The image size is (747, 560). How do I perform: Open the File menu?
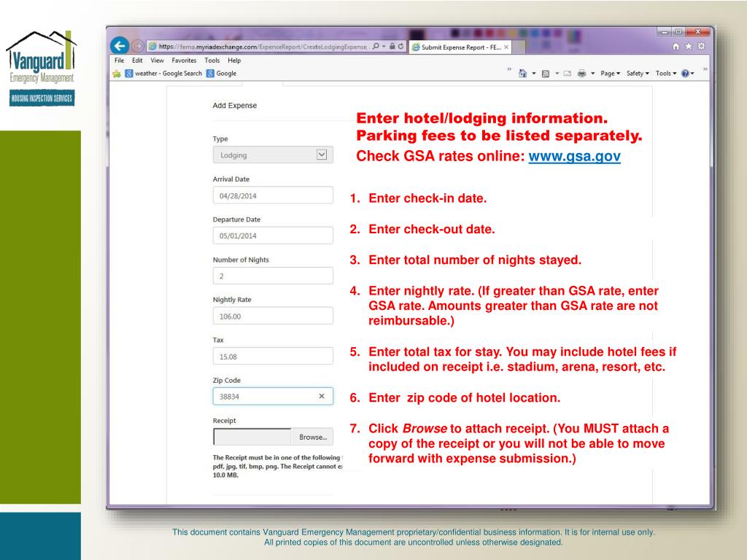pyautogui.click(x=119, y=61)
